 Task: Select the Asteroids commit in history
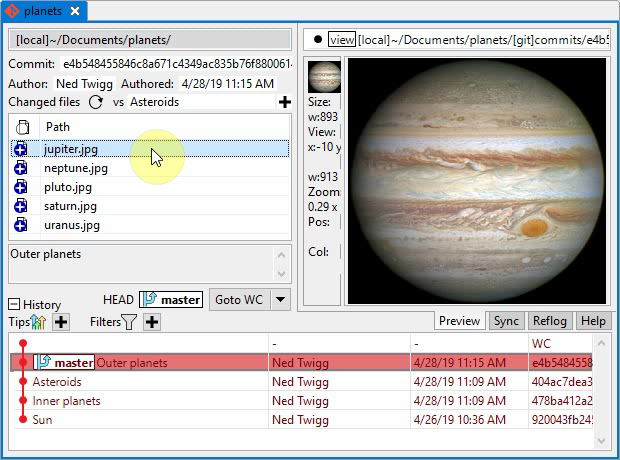[57, 382]
